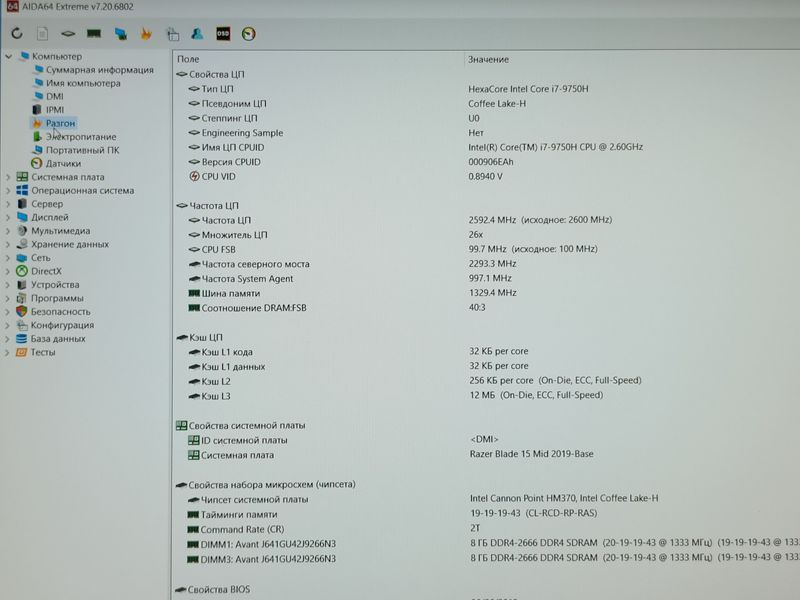
Task: Open Портативный ПК page
Action: 83,150
